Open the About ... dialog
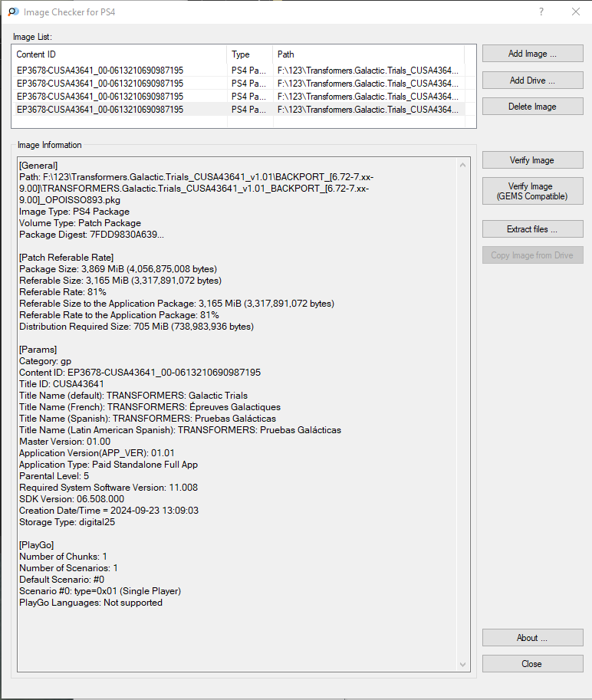 [533, 637]
